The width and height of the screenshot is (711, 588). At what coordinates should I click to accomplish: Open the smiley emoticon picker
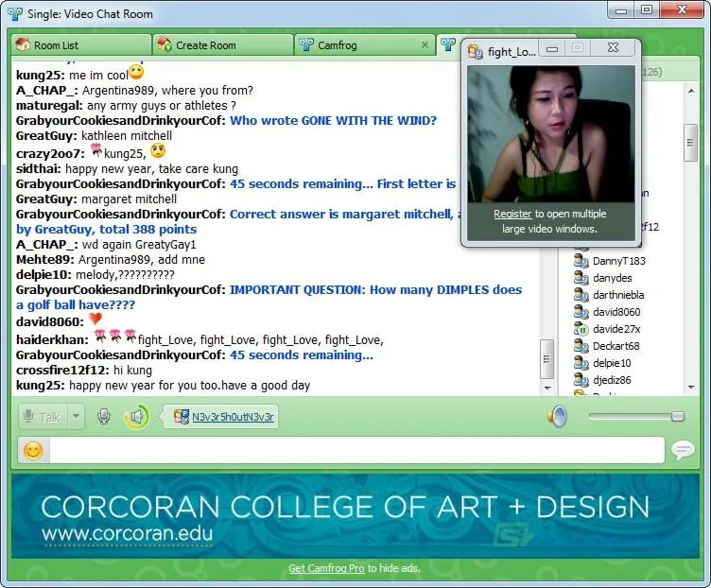pyautogui.click(x=33, y=451)
